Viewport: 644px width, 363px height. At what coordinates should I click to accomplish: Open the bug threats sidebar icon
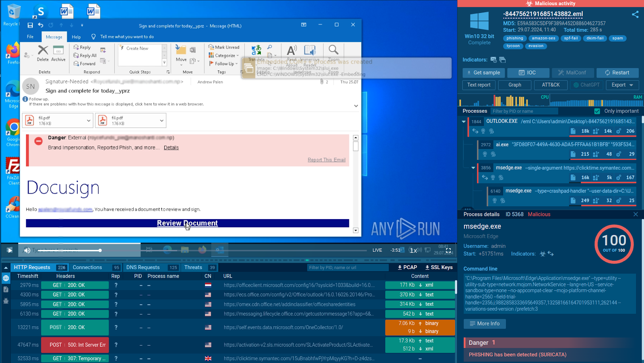tap(6, 301)
